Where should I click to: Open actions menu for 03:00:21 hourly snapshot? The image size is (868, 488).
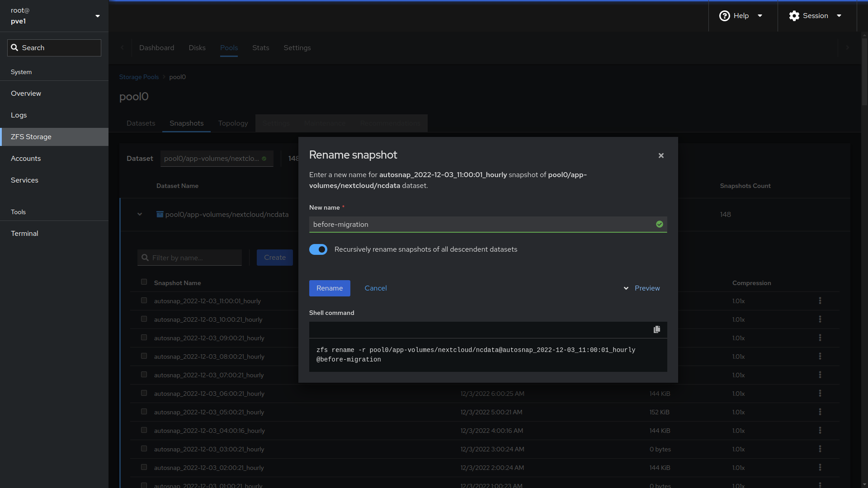click(820, 449)
